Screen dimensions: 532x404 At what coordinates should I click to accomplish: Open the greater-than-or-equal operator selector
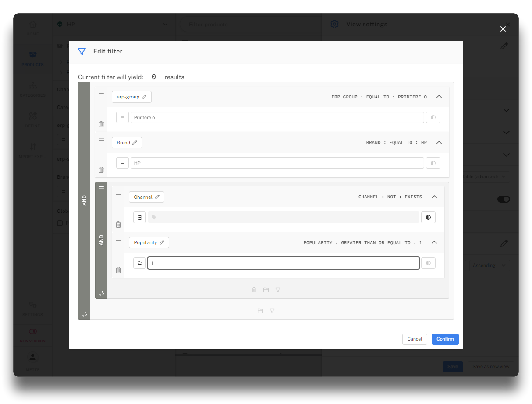[x=139, y=263]
